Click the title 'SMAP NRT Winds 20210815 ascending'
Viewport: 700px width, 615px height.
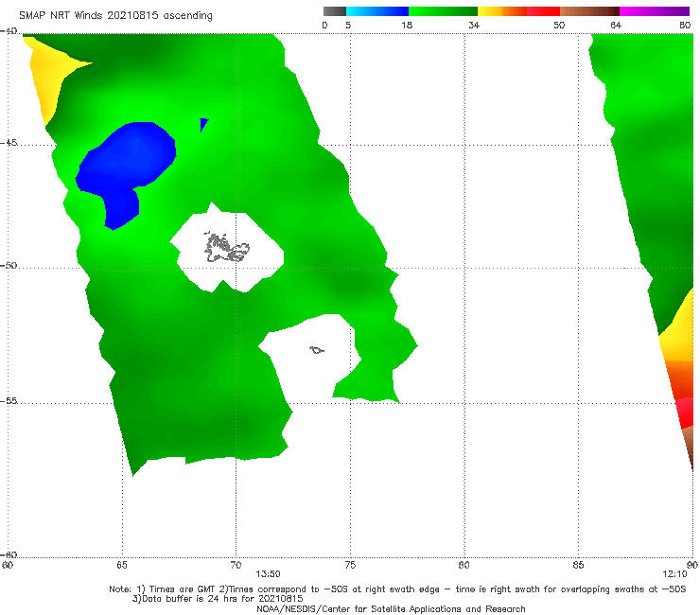(x=115, y=15)
